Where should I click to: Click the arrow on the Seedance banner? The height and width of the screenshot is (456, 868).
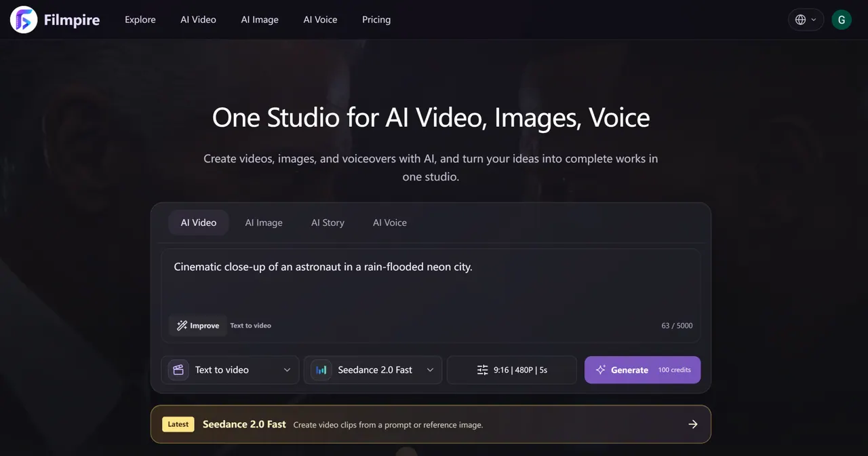click(693, 424)
